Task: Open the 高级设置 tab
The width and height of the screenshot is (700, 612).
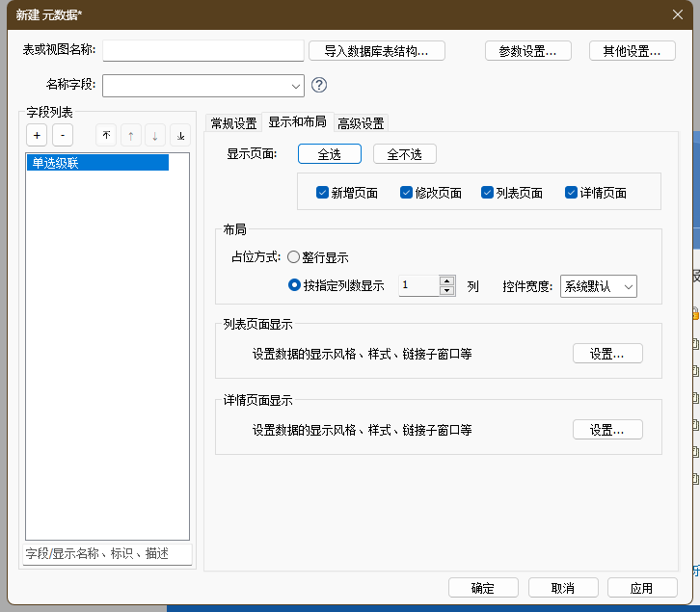Action: click(x=361, y=123)
